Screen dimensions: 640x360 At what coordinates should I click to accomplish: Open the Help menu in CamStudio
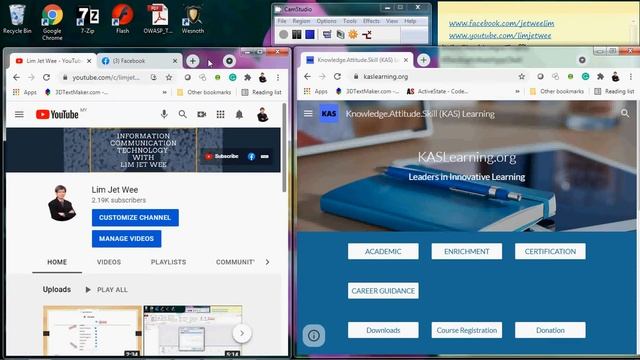click(x=410, y=21)
